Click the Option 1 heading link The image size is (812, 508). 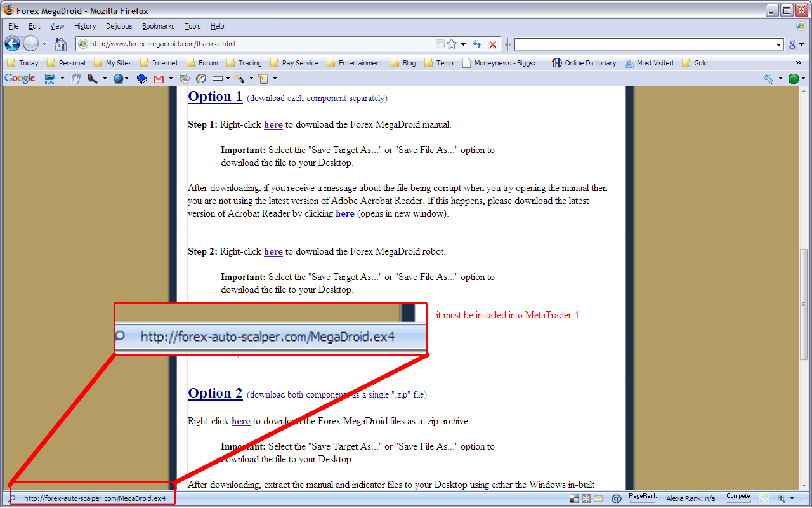point(215,97)
